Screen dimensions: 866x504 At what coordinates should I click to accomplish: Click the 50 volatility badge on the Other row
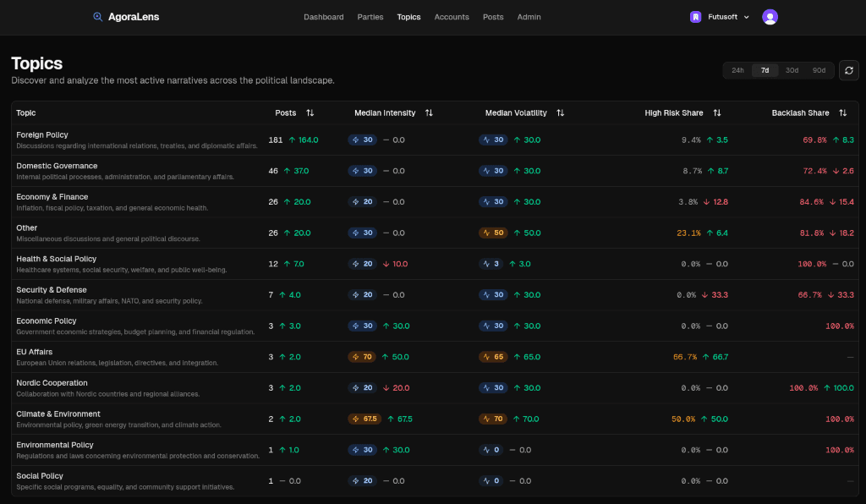pos(493,233)
